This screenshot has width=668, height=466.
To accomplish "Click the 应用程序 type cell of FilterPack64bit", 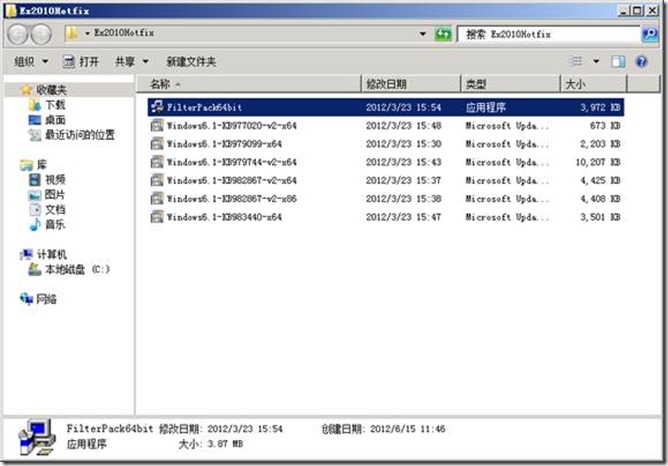I will (486, 107).
